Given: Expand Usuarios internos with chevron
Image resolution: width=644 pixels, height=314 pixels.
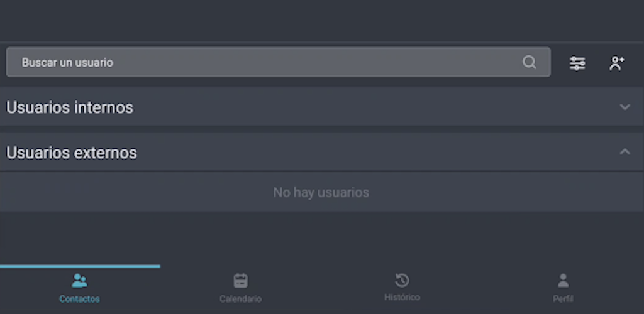Looking at the screenshot, I should tap(625, 107).
